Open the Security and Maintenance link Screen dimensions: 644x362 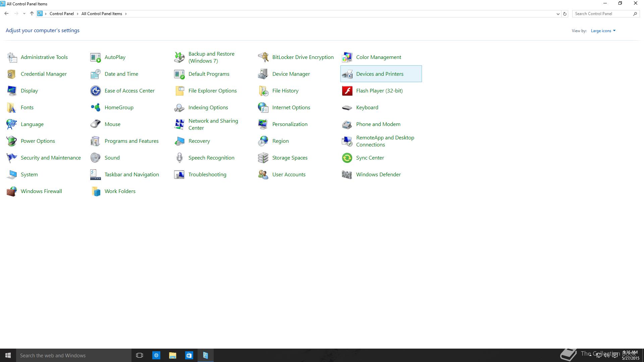coord(51,158)
